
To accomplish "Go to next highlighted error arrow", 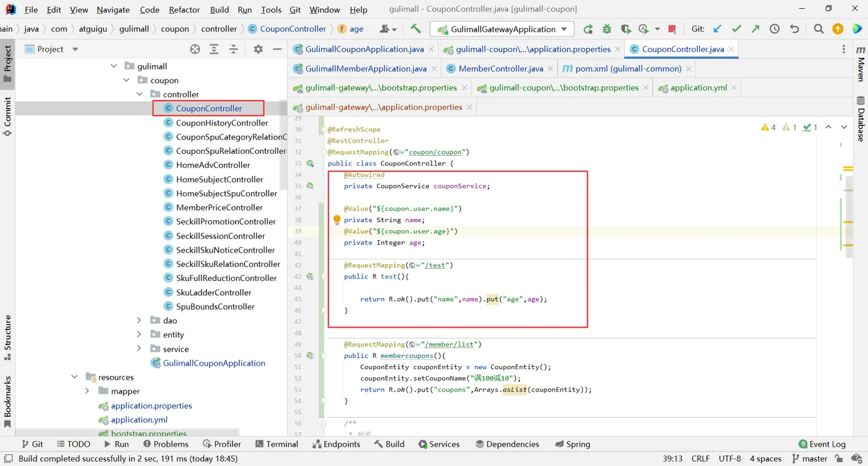I will pyautogui.click(x=844, y=127).
